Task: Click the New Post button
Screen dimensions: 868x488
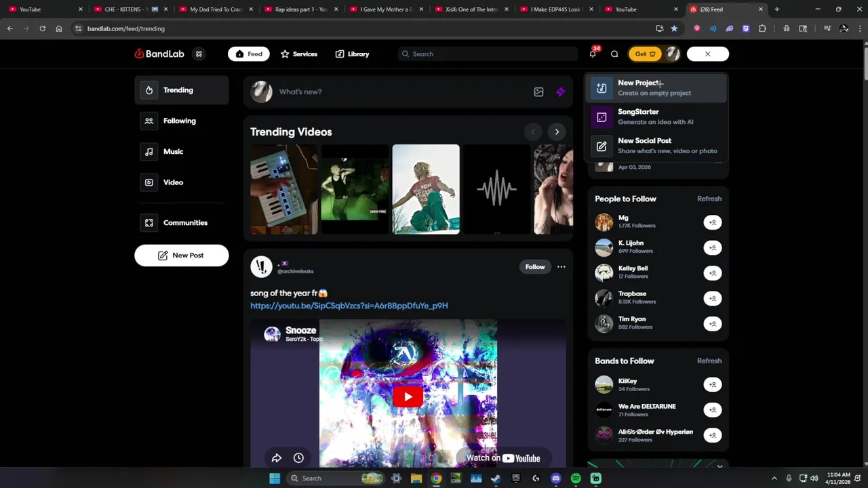Action: click(182, 256)
